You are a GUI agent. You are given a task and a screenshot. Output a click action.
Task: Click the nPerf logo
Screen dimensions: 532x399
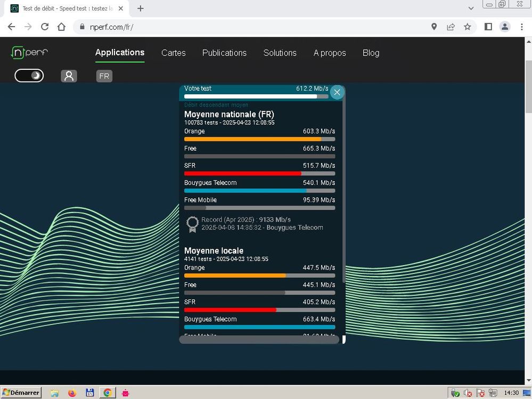tap(30, 53)
